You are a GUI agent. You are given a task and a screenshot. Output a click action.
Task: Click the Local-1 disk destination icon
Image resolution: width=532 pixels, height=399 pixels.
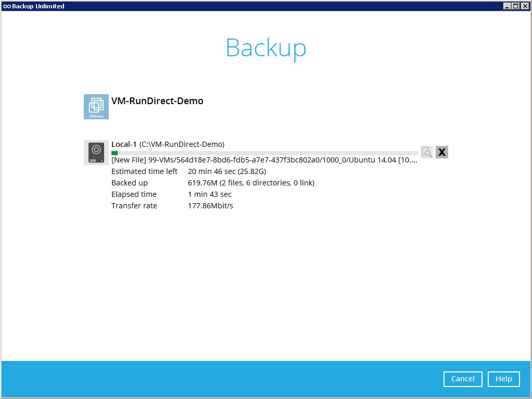96,153
